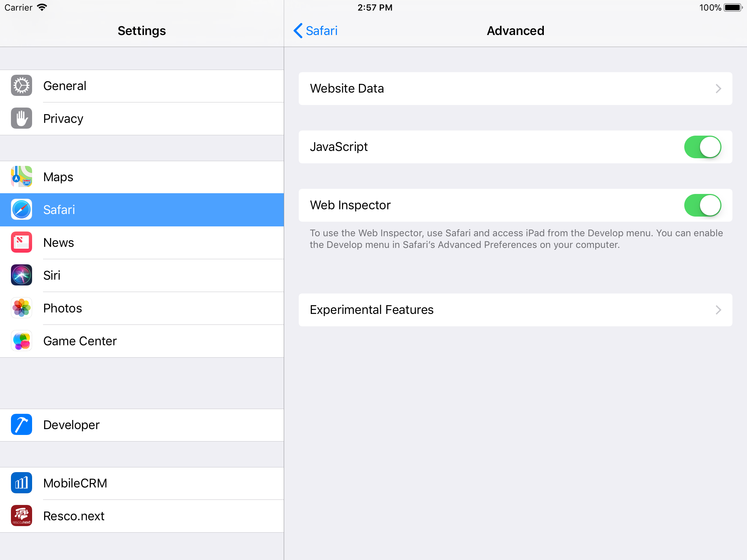747x560 pixels.
Task: Turn off the Web Inspector switch
Action: [x=703, y=205]
